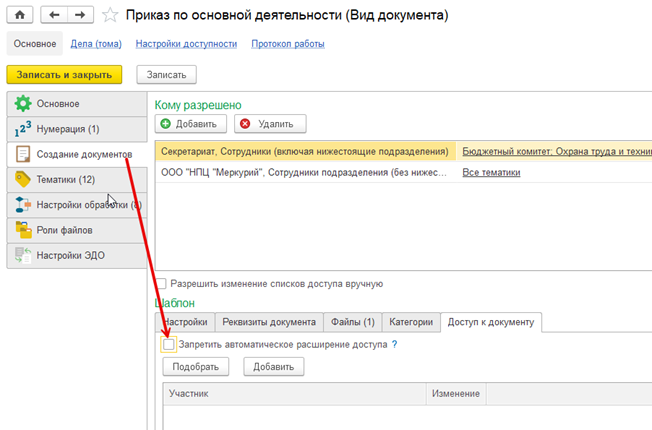Click the help question mark icon
This screenshot has height=430, width=652.
coord(395,344)
